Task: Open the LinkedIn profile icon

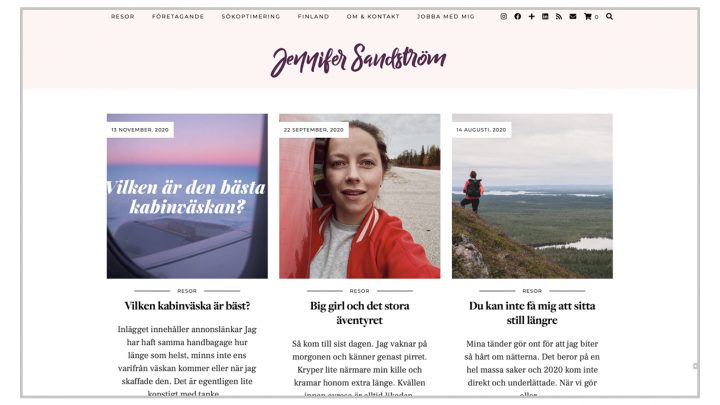Action: [545, 17]
